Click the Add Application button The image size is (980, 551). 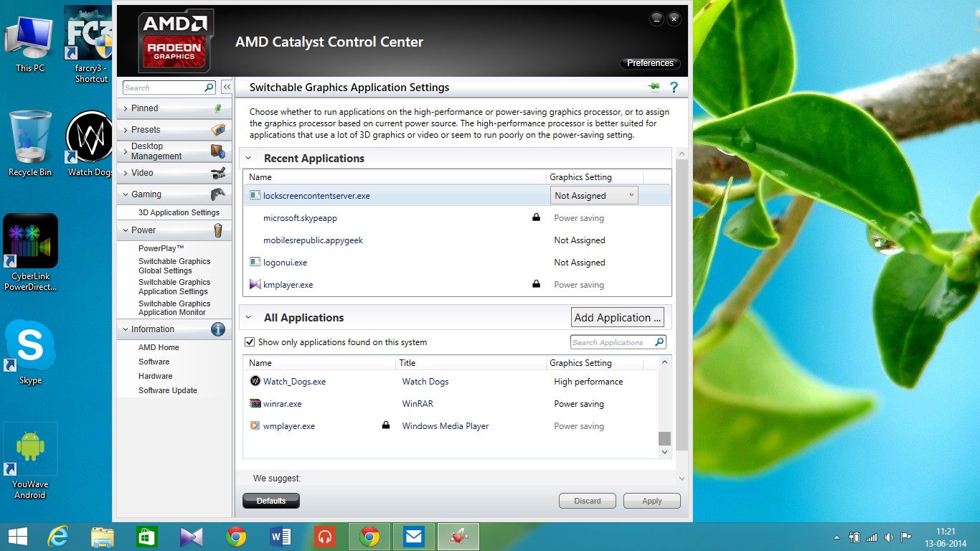click(617, 317)
